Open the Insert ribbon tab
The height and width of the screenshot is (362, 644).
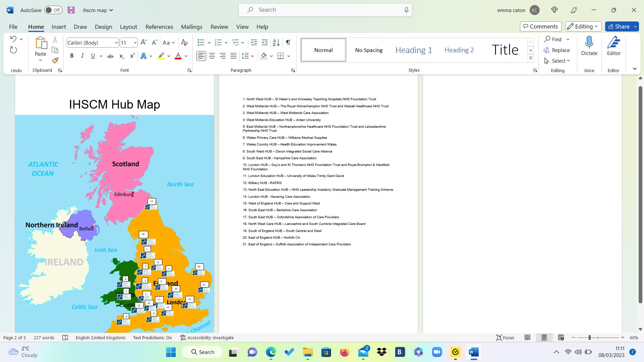[59, 27]
